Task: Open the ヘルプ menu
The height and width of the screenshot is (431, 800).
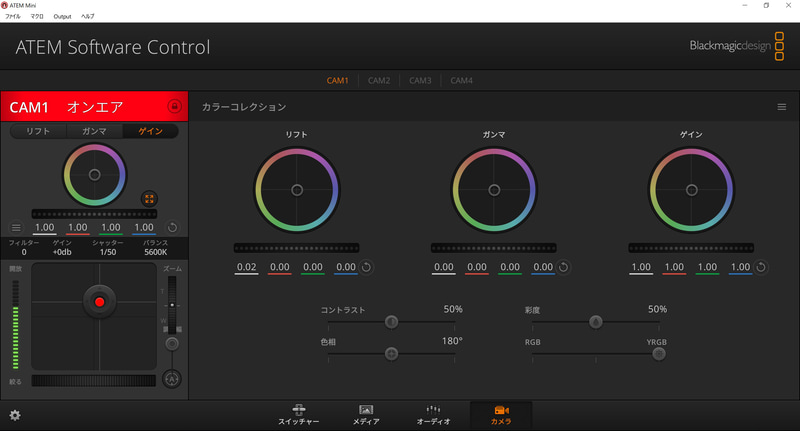Action: pos(88,16)
